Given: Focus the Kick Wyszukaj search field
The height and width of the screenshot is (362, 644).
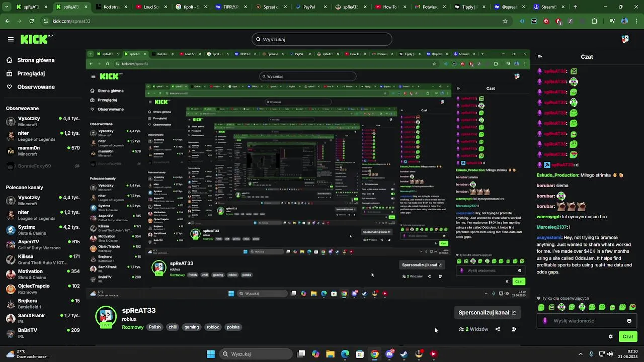Looking at the screenshot, I should (x=322, y=39).
